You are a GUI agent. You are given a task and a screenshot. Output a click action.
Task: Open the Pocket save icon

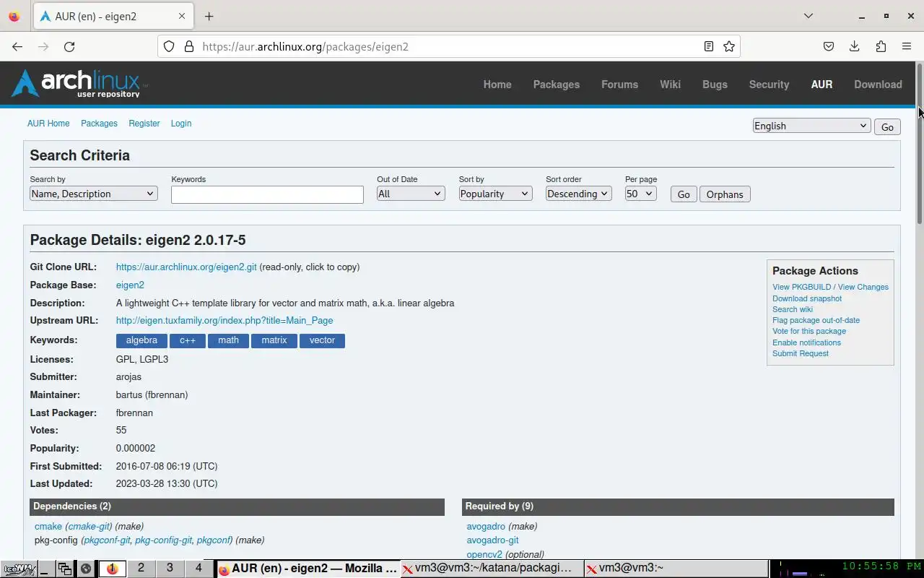[x=829, y=46]
